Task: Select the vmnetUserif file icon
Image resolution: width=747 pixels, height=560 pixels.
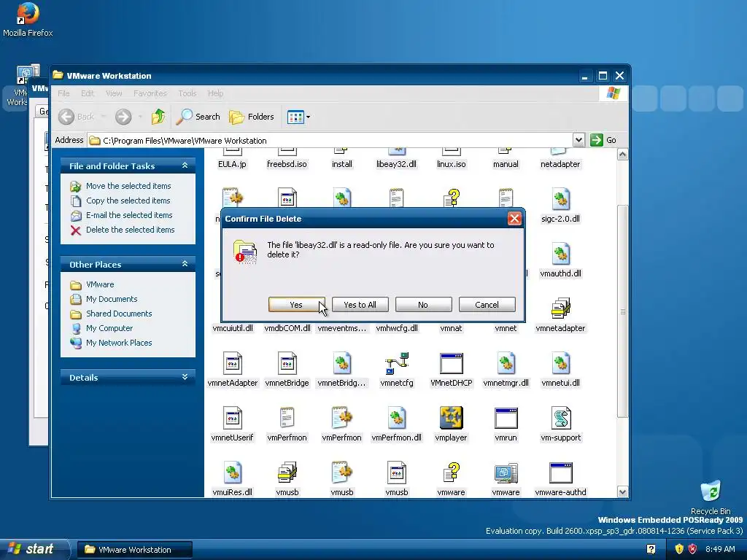Action: coord(233,418)
